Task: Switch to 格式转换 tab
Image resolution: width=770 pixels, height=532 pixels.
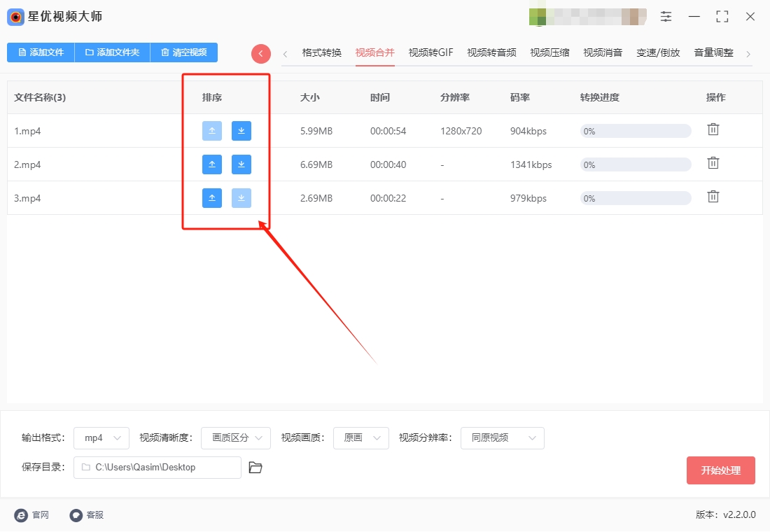Action: [322, 52]
